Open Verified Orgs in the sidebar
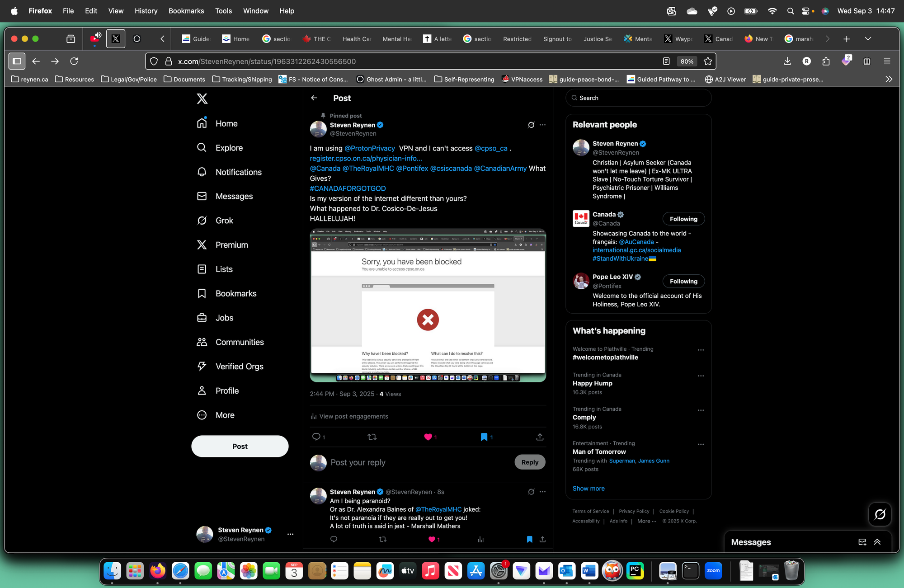The image size is (904, 588). pos(230,367)
